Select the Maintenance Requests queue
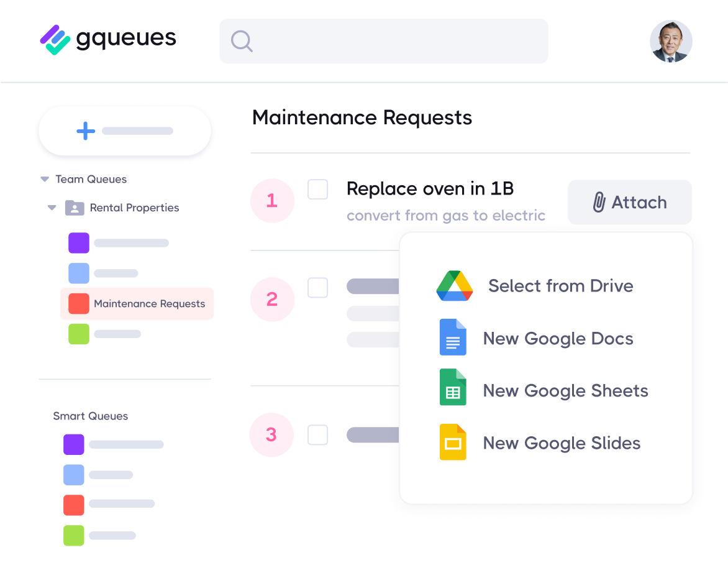This screenshot has height=573, width=728. pos(149,304)
